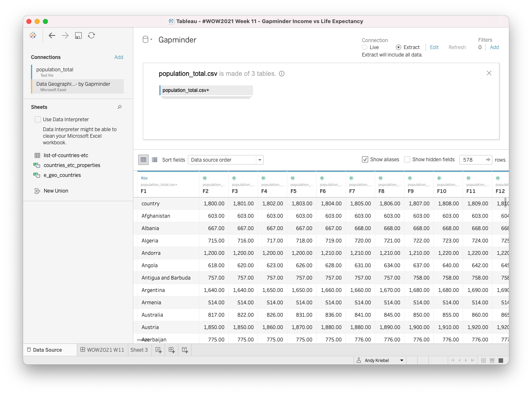Select the Live connection radio button
Image resolution: width=532 pixels, height=395 pixels.
tap(365, 47)
